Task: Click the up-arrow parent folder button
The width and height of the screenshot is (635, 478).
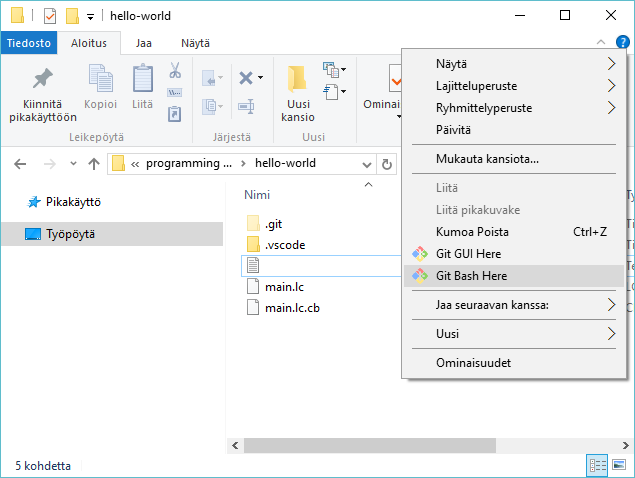Action: 93,164
